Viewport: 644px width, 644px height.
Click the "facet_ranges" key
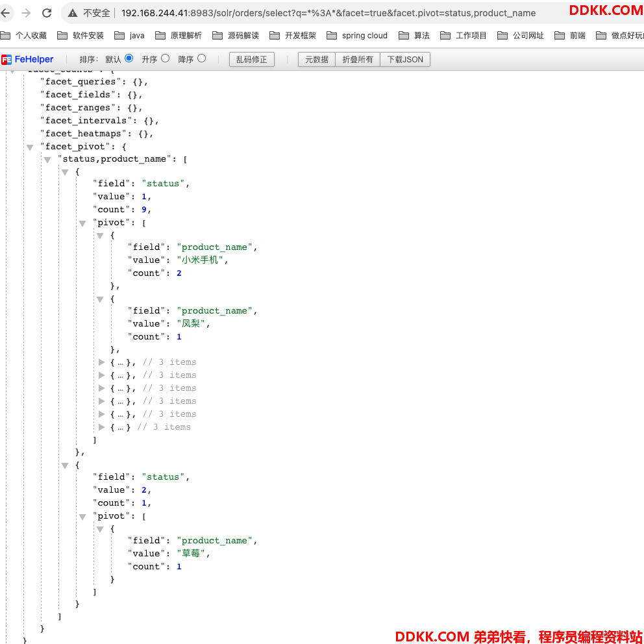pos(78,108)
